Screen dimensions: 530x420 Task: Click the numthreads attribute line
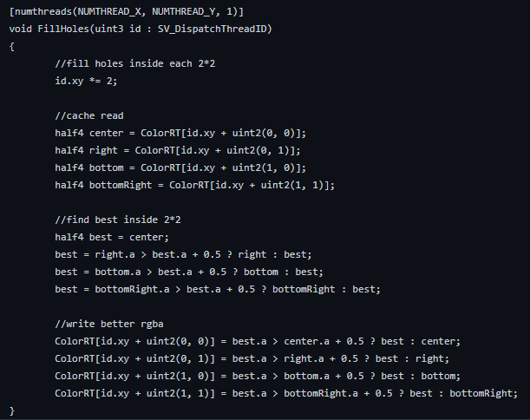coord(127,11)
